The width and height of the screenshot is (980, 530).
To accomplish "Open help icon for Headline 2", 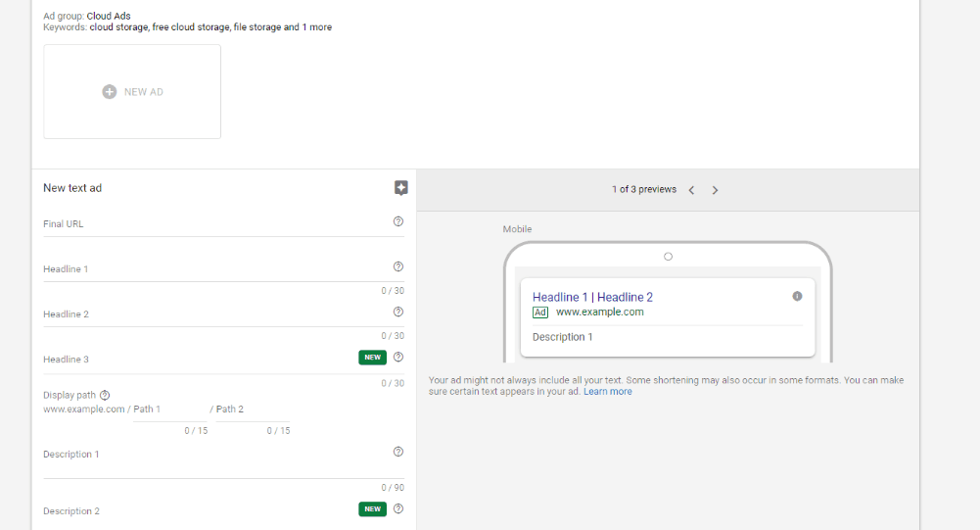I will pyautogui.click(x=398, y=312).
